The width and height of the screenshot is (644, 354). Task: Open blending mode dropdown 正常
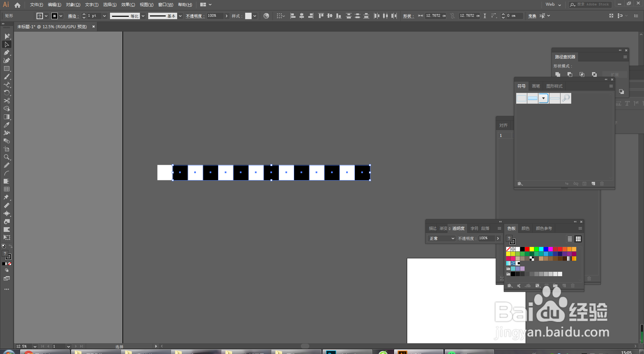click(x=442, y=239)
